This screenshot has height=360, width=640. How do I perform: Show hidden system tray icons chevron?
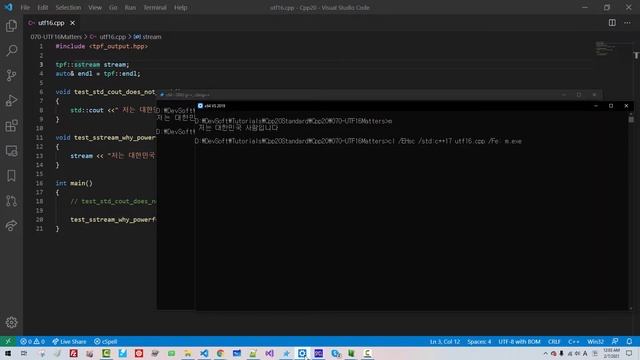tap(545, 353)
